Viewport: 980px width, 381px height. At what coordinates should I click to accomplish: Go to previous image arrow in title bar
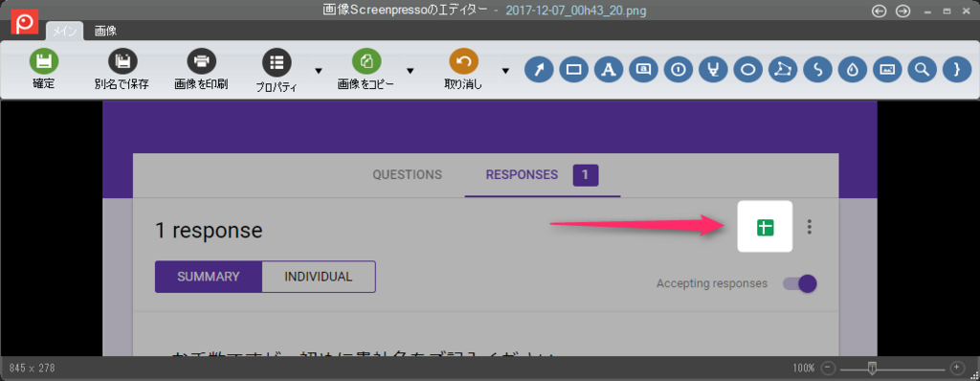pyautogui.click(x=879, y=11)
